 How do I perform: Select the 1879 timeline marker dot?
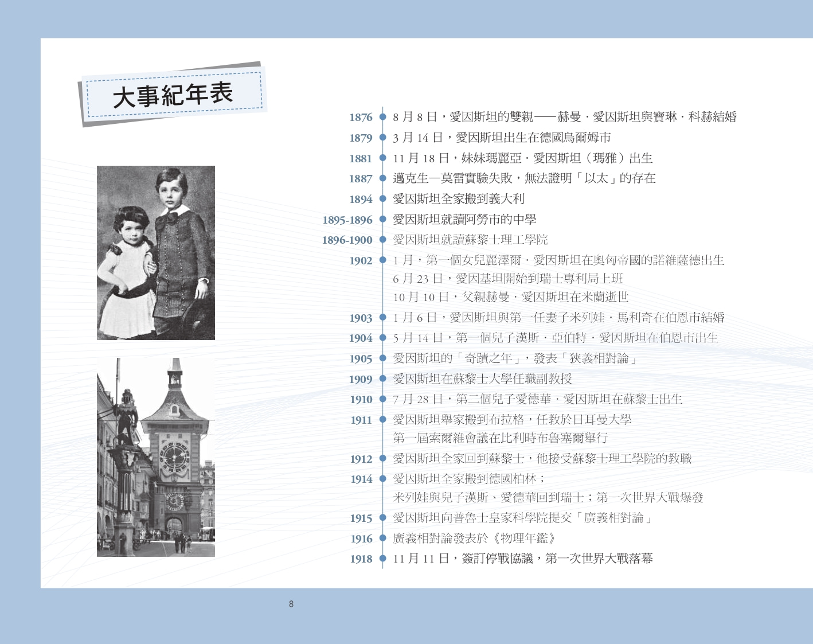[x=382, y=138]
